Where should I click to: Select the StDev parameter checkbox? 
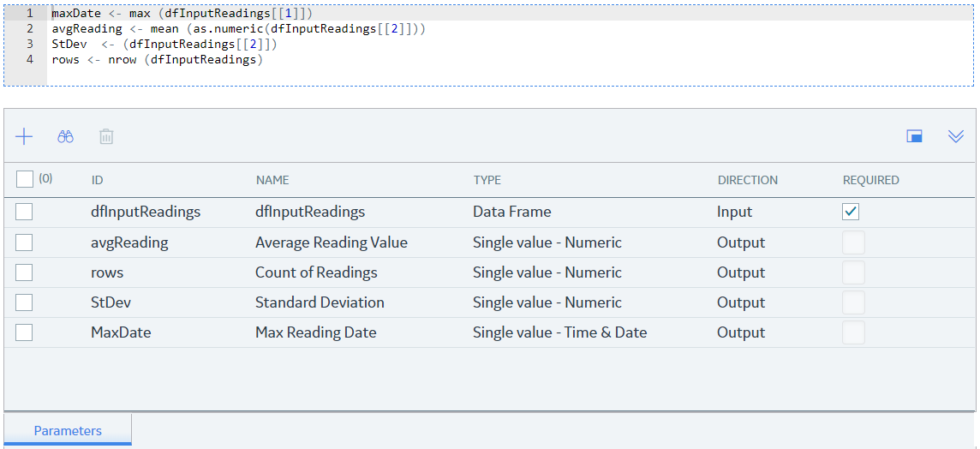pyautogui.click(x=24, y=302)
